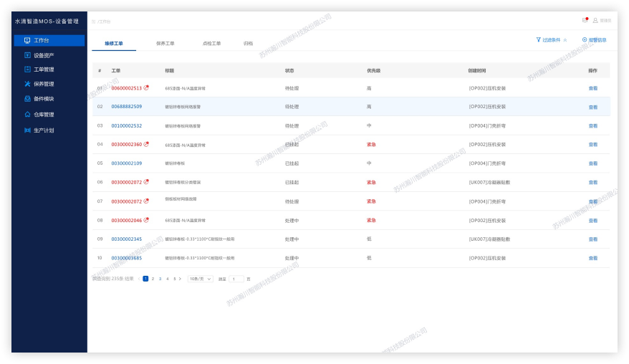Click the alarm icon beside order 00600002513
Viewport: 629px width, 364px height.
click(146, 87)
